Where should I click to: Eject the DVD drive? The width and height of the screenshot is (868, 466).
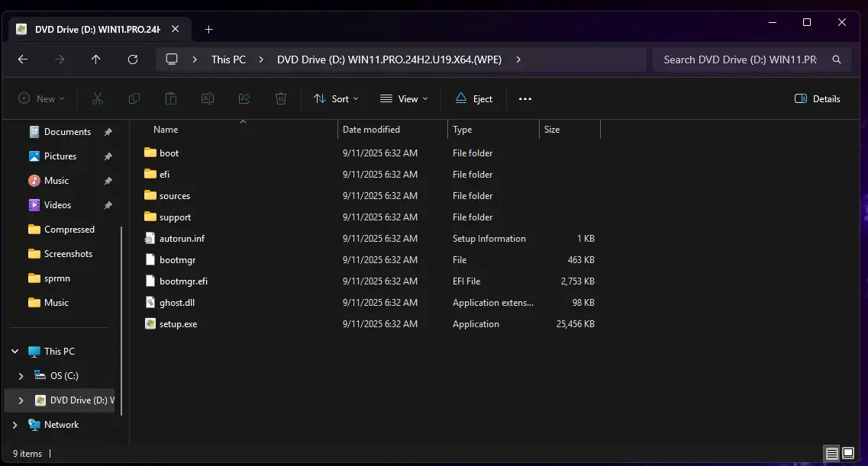pos(474,98)
